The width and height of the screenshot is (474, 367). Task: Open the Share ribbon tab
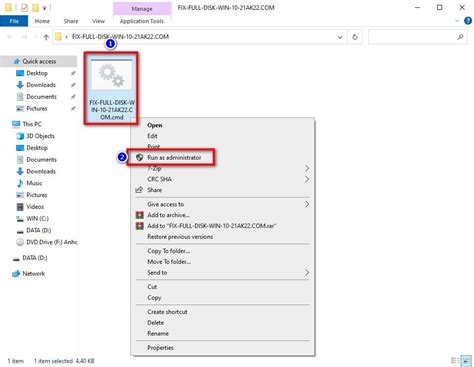(x=71, y=21)
